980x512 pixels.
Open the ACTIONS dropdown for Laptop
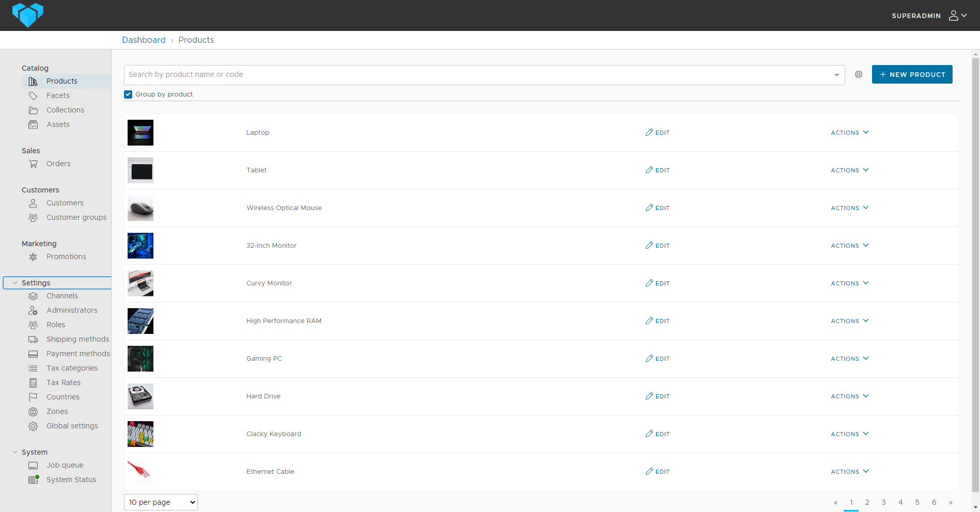pos(850,133)
